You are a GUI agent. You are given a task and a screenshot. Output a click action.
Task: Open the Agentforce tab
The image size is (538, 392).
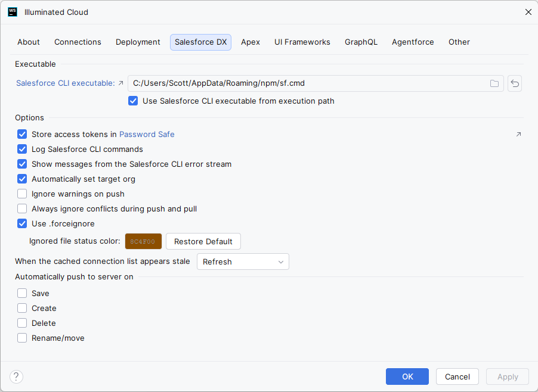tap(413, 42)
